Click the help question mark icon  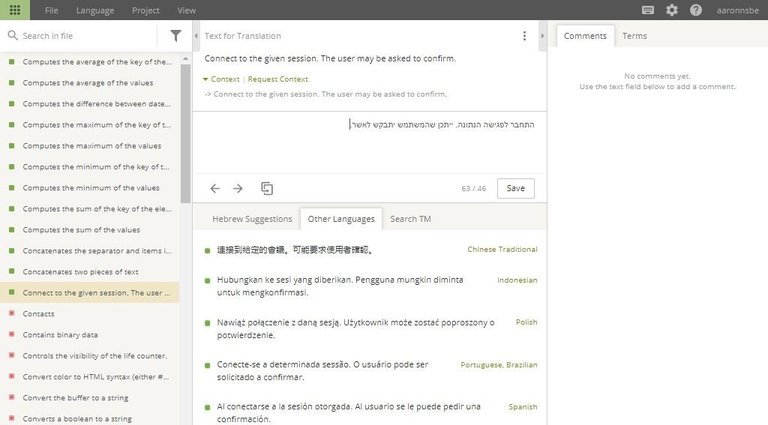tap(695, 10)
